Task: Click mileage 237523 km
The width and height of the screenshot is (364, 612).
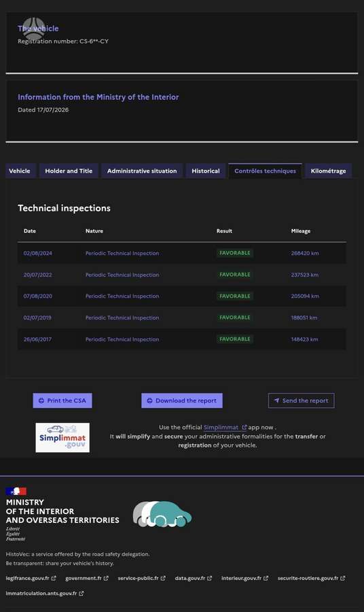Action: tap(305, 275)
